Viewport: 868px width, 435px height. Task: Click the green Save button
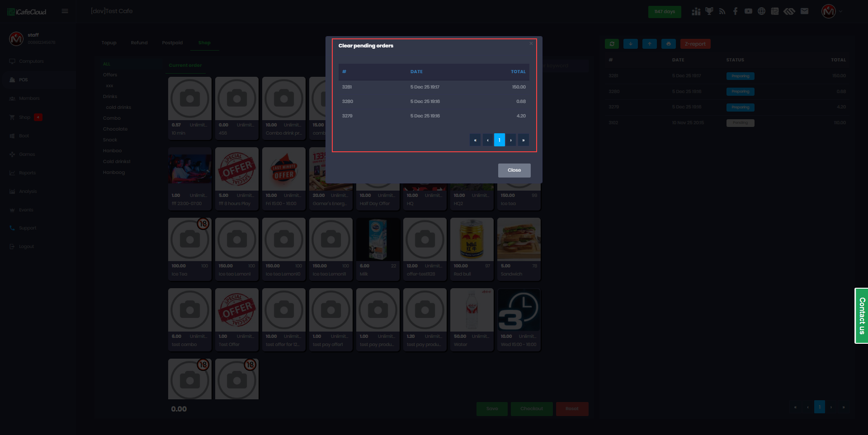pos(492,409)
